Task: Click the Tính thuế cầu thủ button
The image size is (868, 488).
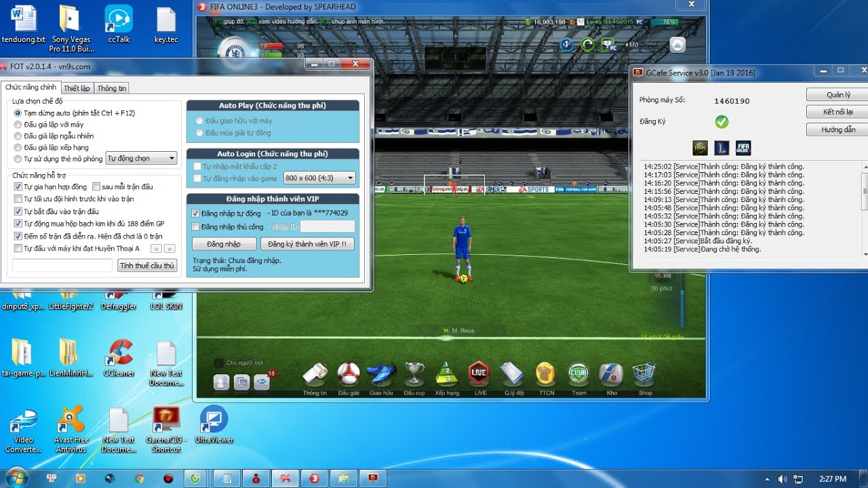Action: coord(147,266)
